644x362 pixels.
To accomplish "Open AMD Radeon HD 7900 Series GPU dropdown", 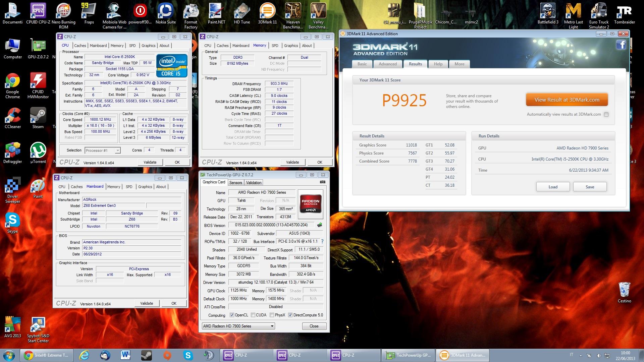I will (238, 326).
